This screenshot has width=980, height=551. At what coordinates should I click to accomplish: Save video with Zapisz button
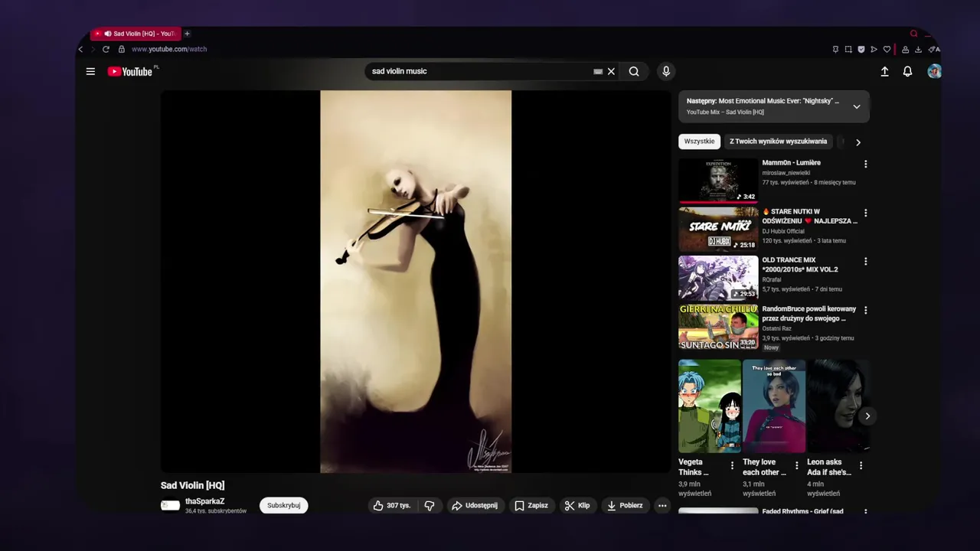531,506
